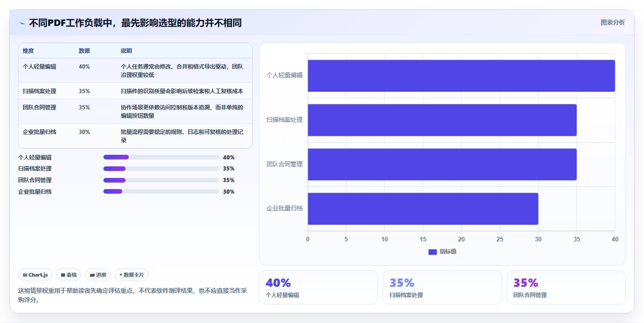The width and height of the screenshot is (644, 323).
Task: Click the Chart.js chip
Action: click(x=36, y=275)
